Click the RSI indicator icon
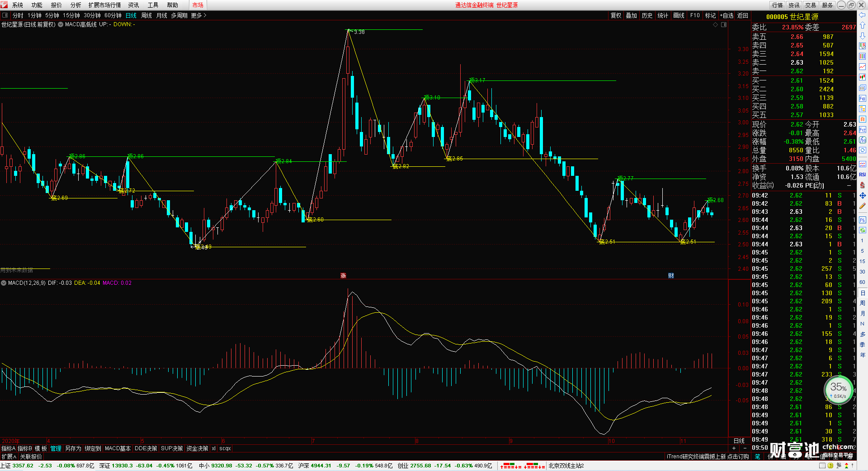Image resolution: width=868 pixels, height=471 pixels. click(x=862, y=174)
